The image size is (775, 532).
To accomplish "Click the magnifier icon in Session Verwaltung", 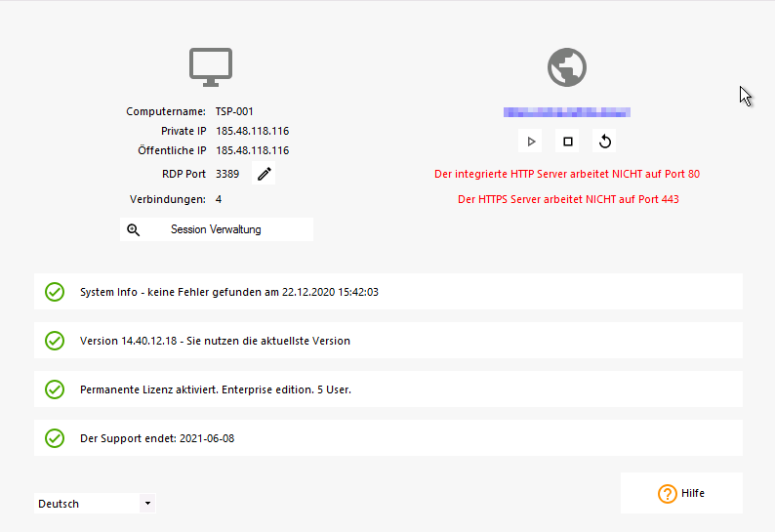I will [x=134, y=229].
